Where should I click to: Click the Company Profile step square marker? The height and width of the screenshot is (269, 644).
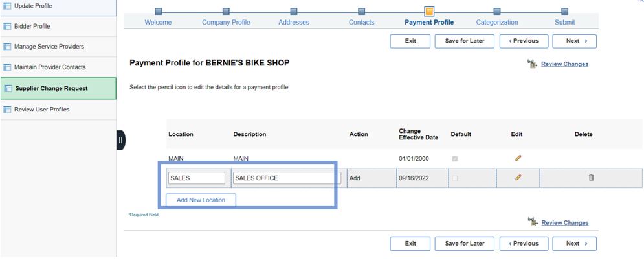[226, 11]
